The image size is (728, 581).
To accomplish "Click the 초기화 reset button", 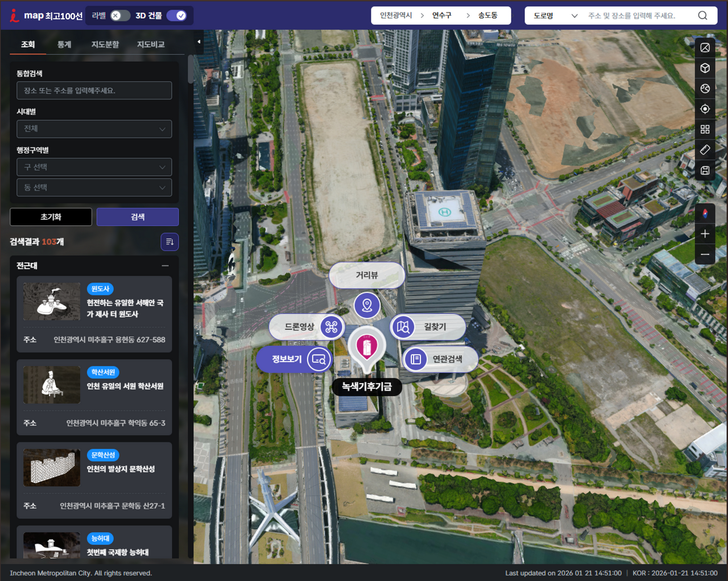I will 51,217.
